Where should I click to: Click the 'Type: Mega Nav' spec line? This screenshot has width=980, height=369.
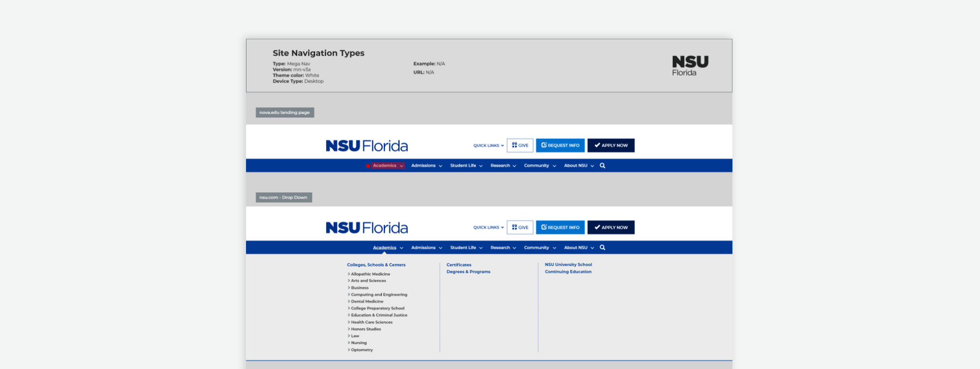(x=291, y=64)
